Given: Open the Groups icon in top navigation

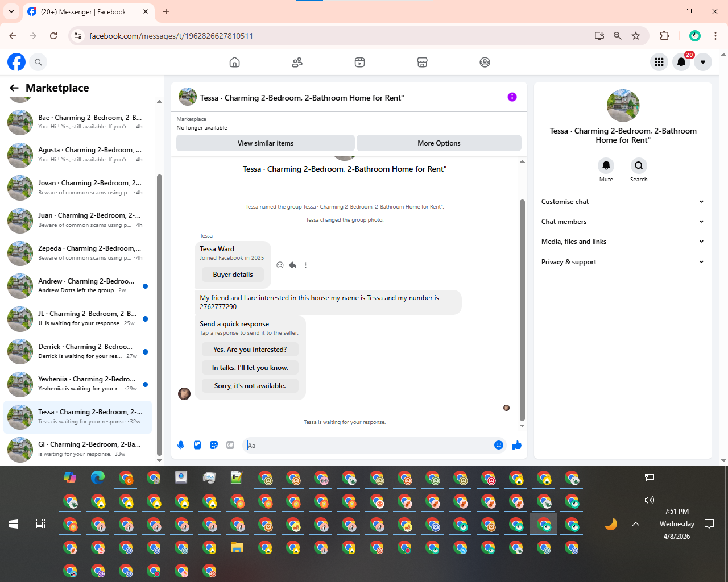Looking at the screenshot, I should (x=485, y=62).
